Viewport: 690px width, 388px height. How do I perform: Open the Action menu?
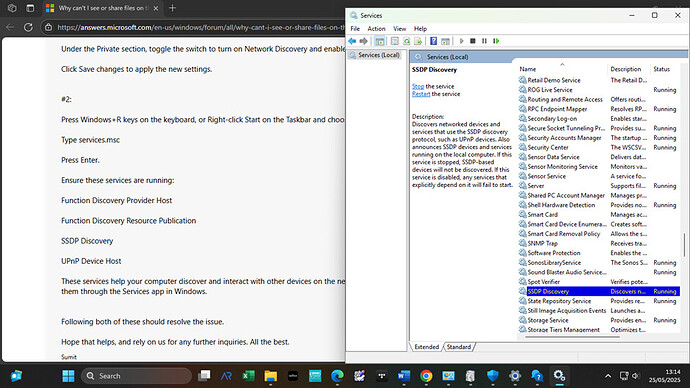point(376,29)
